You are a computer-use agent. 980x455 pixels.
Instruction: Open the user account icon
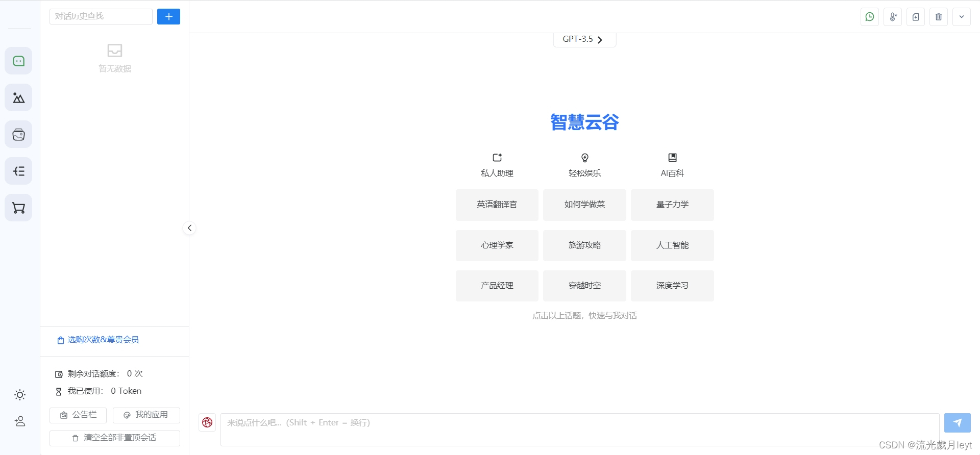point(20,421)
